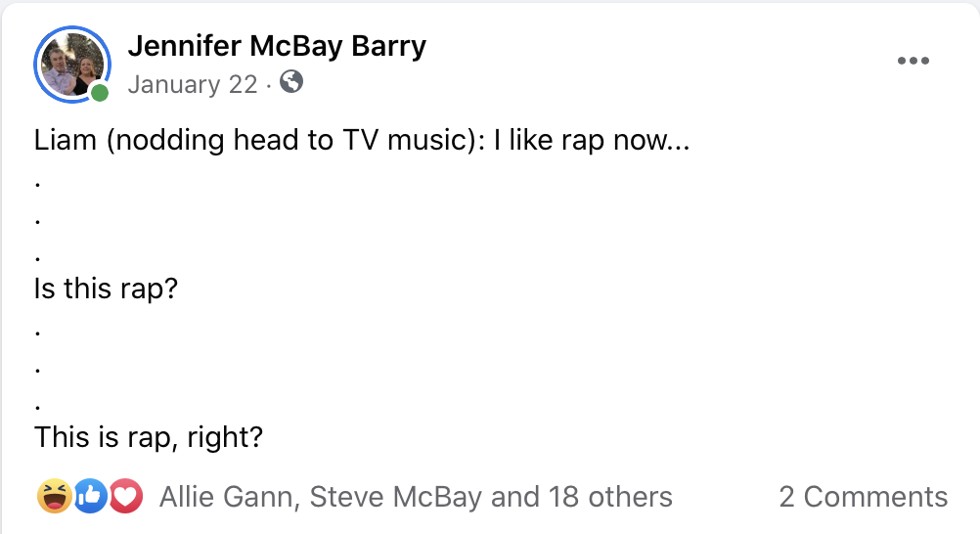Click the green online status dot
Image resolution: width=980 pixels, height=534 pixels.
point(100,93)
